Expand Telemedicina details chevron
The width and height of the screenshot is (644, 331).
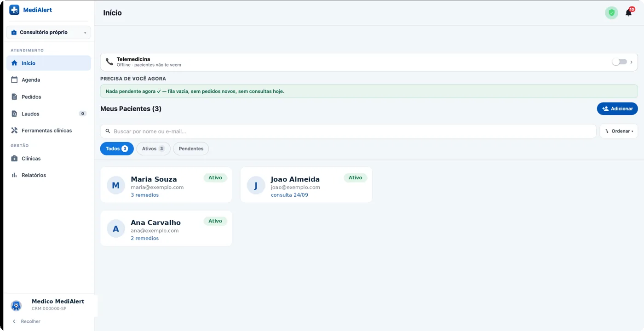coord(632,62)
